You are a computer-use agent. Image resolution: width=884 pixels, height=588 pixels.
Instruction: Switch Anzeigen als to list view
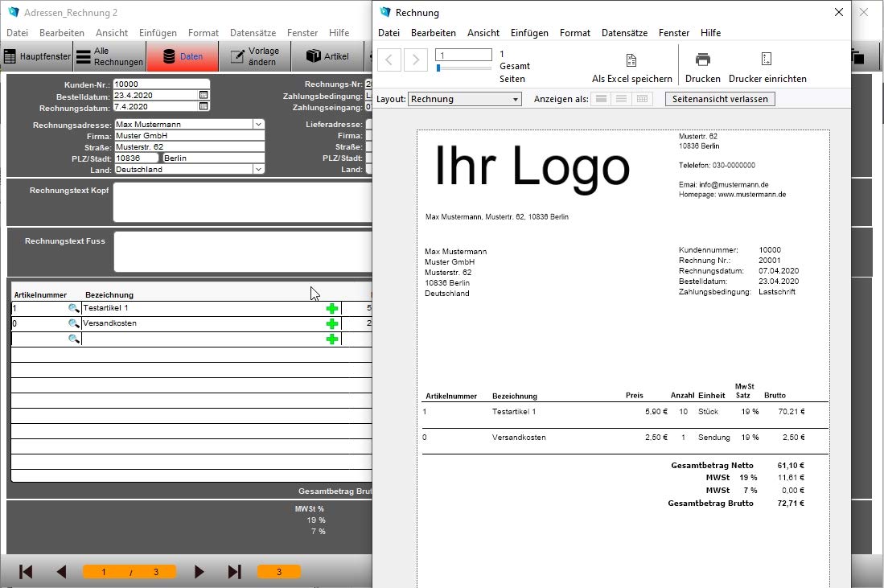621,99
